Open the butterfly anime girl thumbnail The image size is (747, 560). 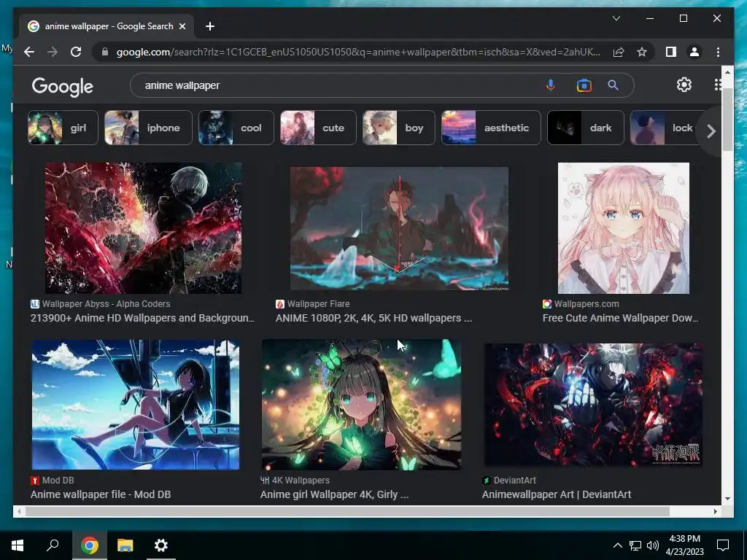361,404
